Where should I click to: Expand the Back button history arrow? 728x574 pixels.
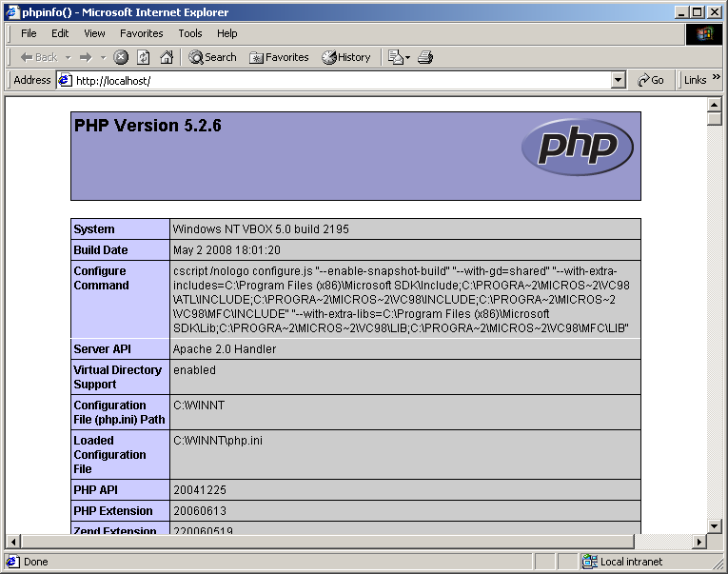pos(67,57)
